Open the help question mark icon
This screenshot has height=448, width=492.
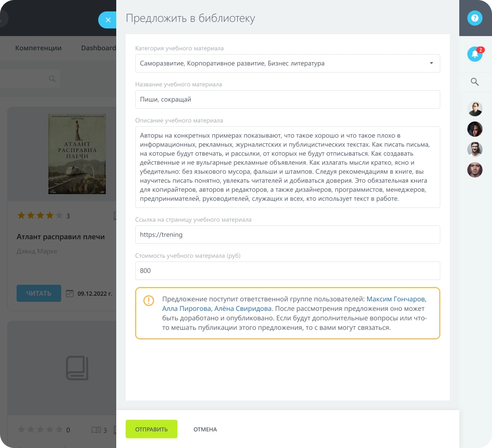click(x=475, y=18)
